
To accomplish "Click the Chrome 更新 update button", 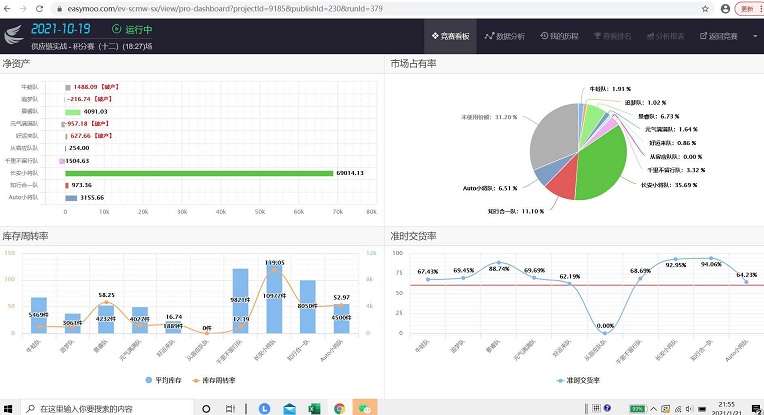I will [747, 8].
